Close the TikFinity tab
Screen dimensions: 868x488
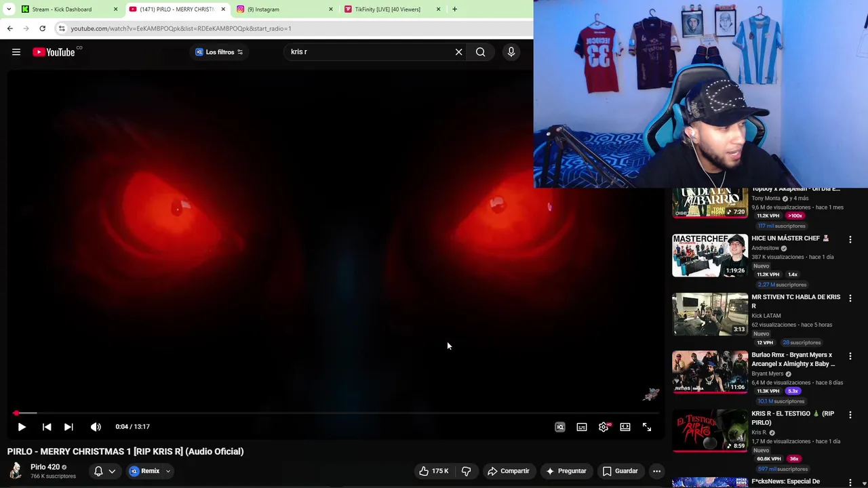click(438, 9)
